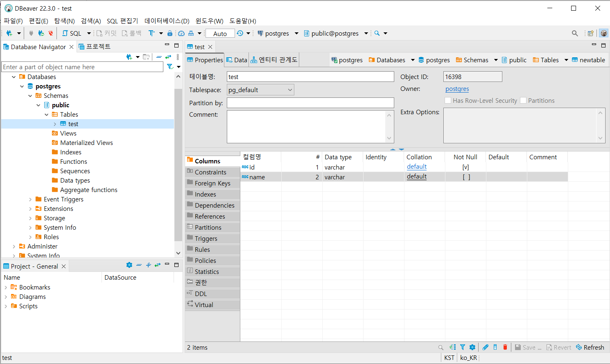The width and height of the screenshot is (610, 364).
Task: Click the red delete trash icon
Action: (505, 347)
